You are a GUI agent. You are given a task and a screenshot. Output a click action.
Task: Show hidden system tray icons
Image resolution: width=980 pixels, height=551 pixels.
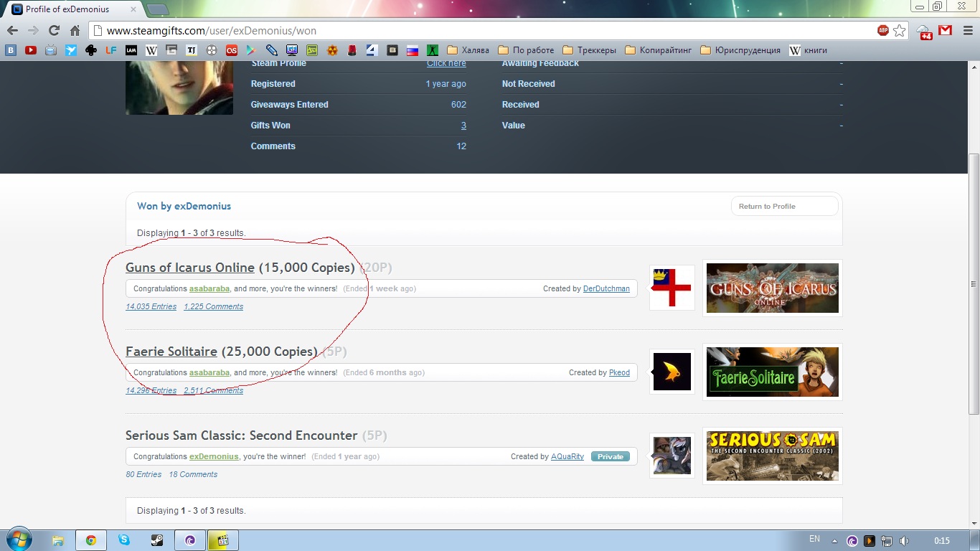834,541
